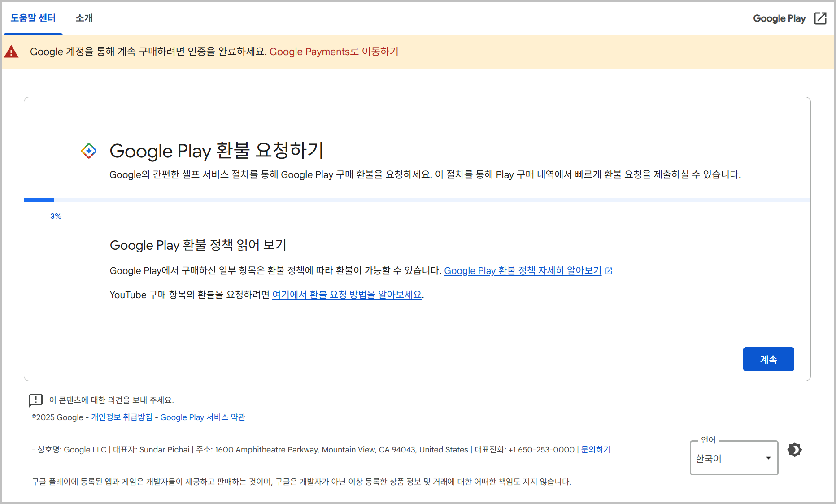The height and width of the screenshot is (504, 836).
Task: Click external-link icon after refund policy link
Action: click(x=609, y=271)
